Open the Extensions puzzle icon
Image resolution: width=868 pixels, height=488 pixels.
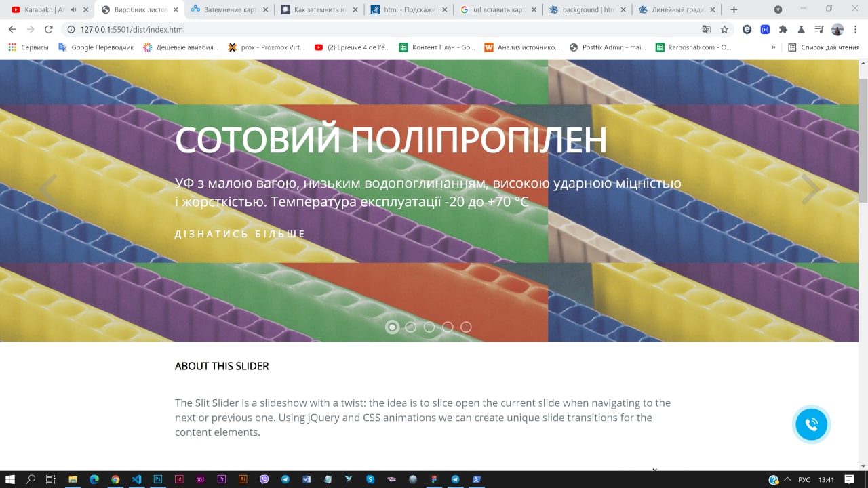click(783, 29)
